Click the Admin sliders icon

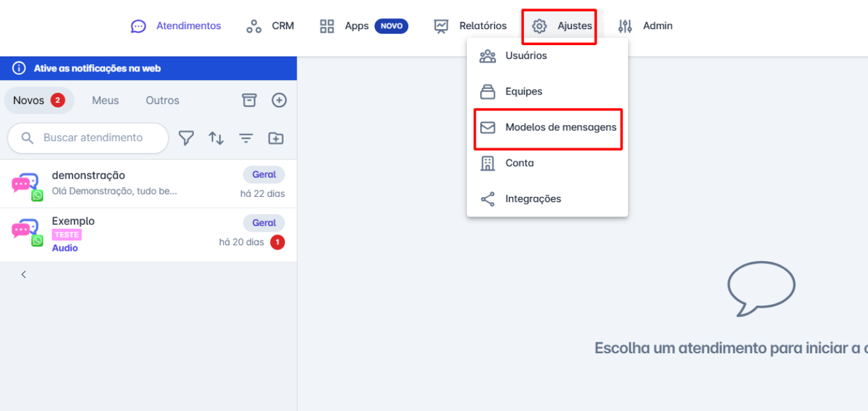(625, 26)
